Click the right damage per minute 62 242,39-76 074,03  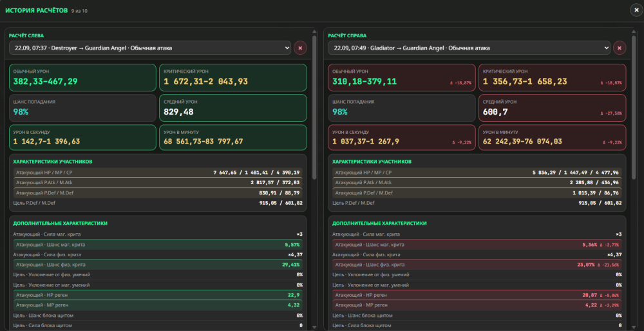point(552,138)
